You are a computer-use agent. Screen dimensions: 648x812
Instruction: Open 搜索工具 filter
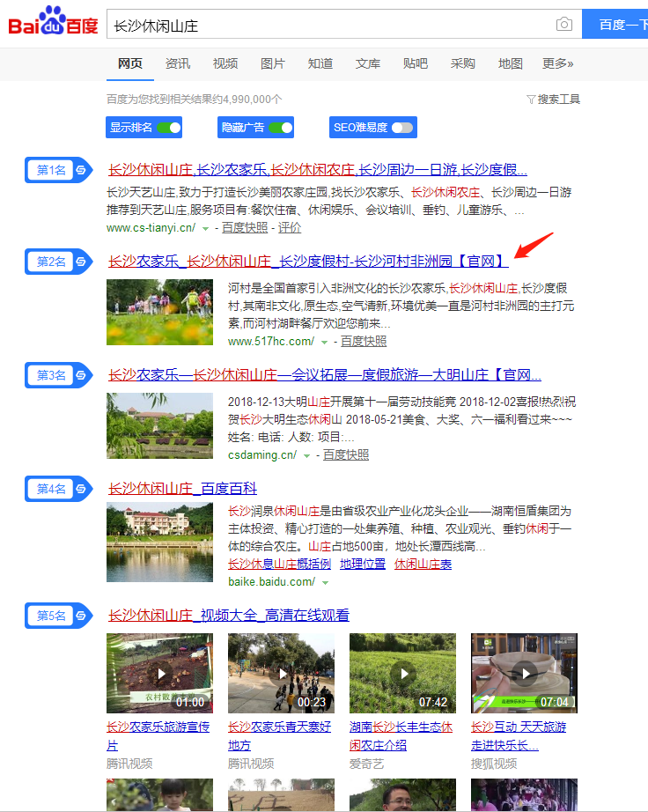[x=553, y=99]
